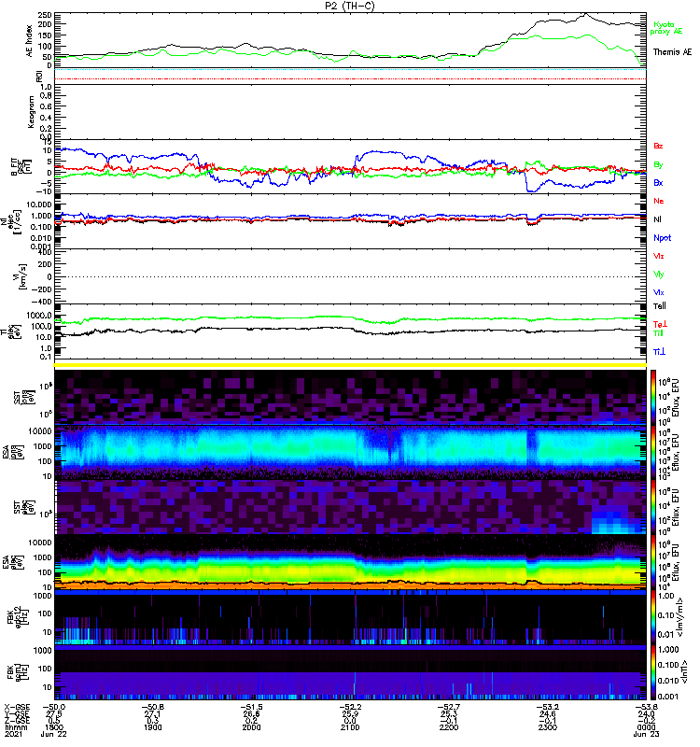The image size is (700, 747).
Task: Click the red "Te⊥" legend label
Action: (660, 324)
